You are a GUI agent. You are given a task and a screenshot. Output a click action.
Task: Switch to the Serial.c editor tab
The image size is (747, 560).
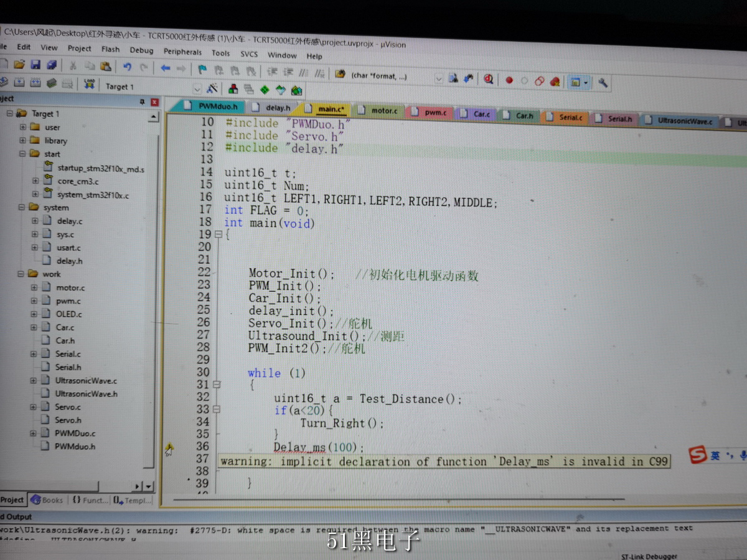[x=564, y=116]
